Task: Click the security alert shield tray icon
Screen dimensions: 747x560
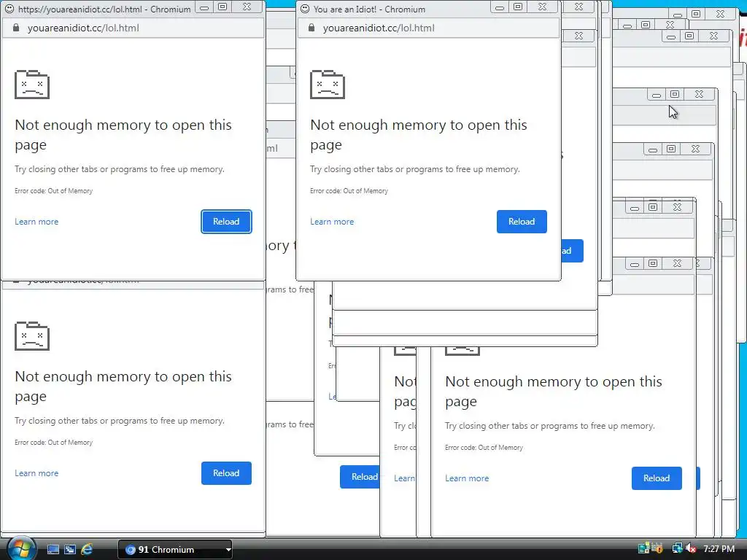Action: [657, 548]
